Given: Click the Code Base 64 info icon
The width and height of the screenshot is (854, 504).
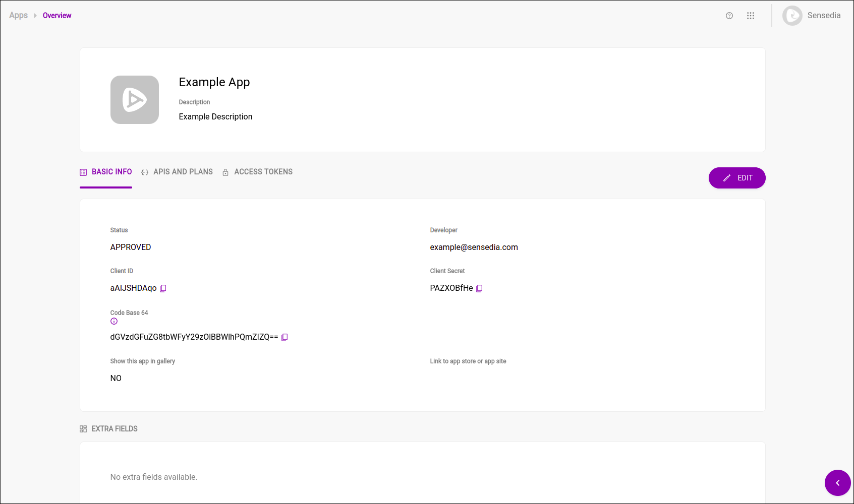Looking at the screenshot, I should coord(114,322).
